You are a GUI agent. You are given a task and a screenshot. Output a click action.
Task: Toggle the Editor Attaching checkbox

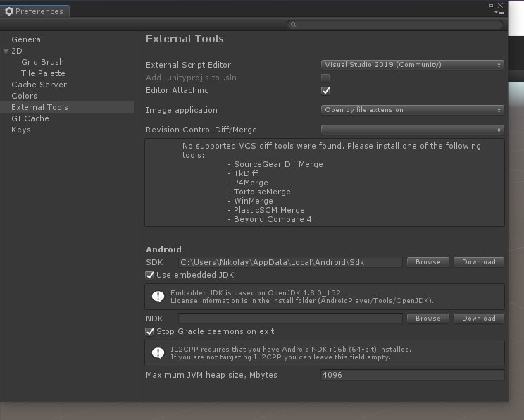pyautogui.click(x=325, y=91)
